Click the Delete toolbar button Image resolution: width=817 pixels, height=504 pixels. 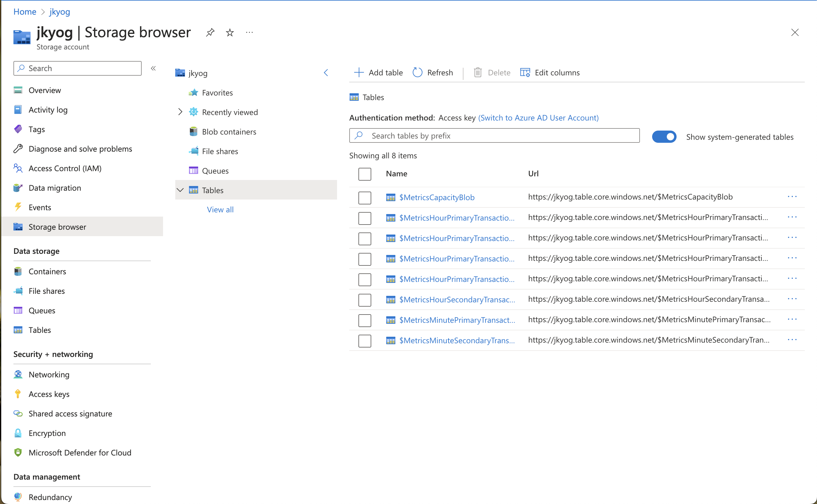(x=492, y=72)
